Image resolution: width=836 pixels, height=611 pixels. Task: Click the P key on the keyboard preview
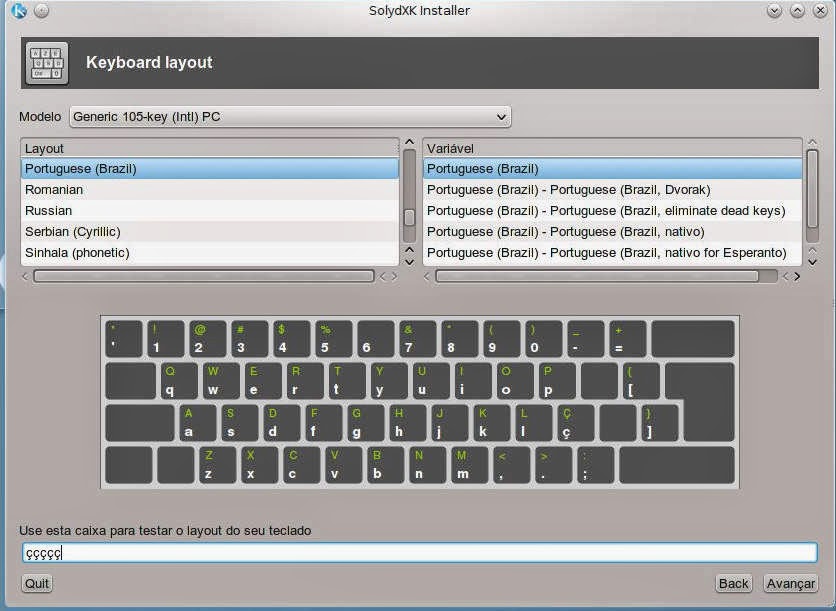tap(557, 381)
